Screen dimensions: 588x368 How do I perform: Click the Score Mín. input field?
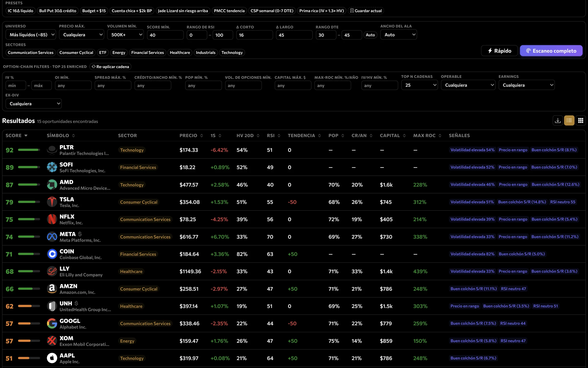point(165,35)
